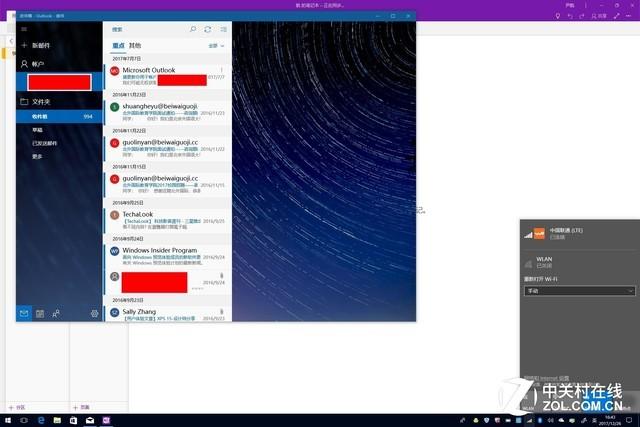Click the Microsoft Outlook sender avatar

pyautogui.click(x=115, y=71)
